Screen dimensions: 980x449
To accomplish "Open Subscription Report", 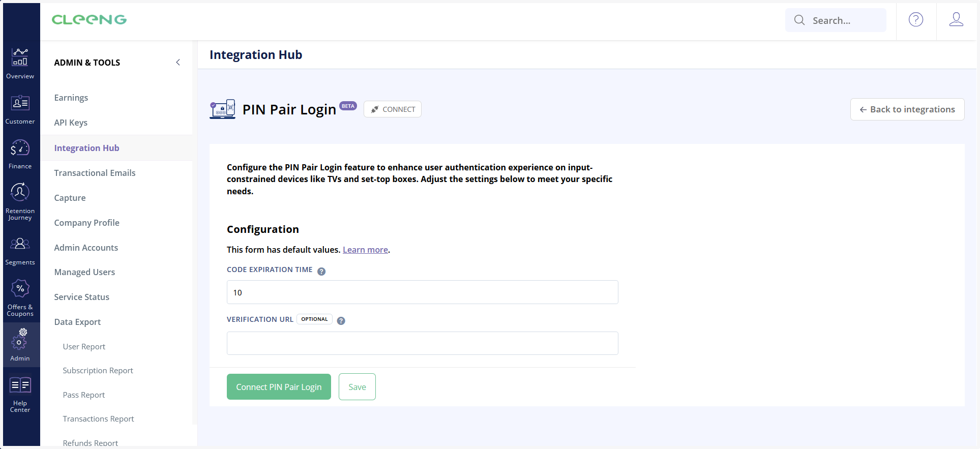I will tap(98, 371).
